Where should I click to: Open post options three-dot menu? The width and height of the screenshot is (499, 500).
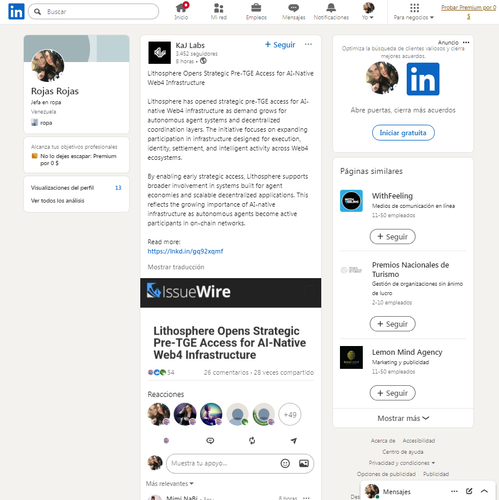pos(308,44)
